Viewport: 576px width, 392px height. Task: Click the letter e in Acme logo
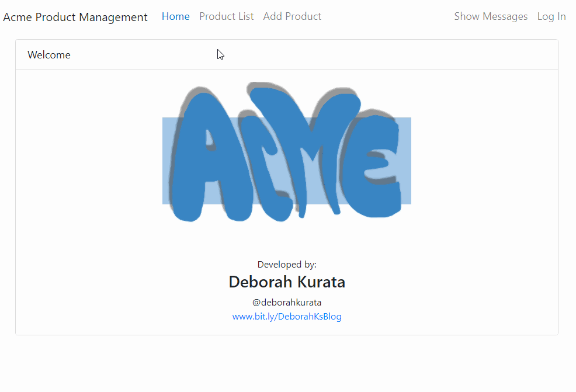(371, 169)
